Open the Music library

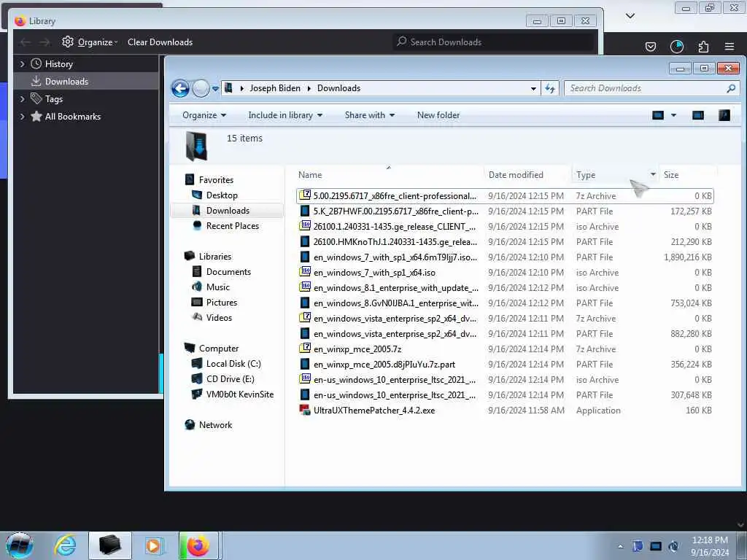(x=217, y=287)
